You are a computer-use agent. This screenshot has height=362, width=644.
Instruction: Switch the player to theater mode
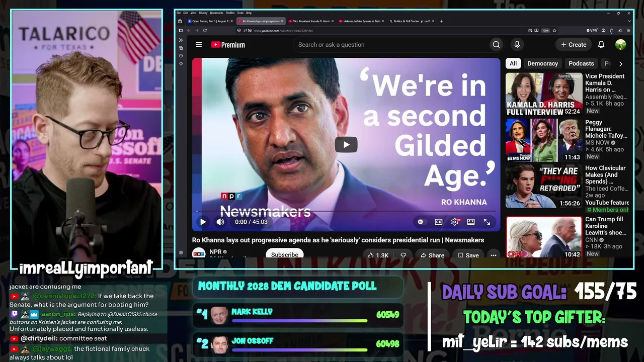tap(471, 222)
